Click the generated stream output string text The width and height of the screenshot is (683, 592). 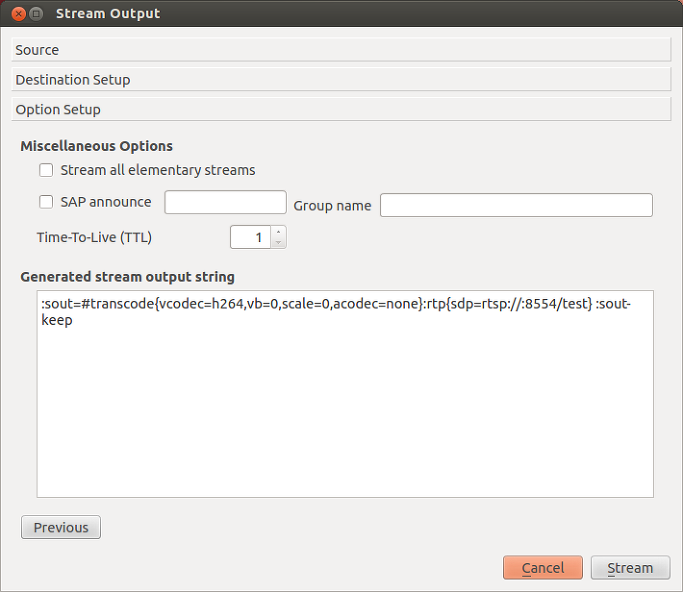click(x=335, y=311)
